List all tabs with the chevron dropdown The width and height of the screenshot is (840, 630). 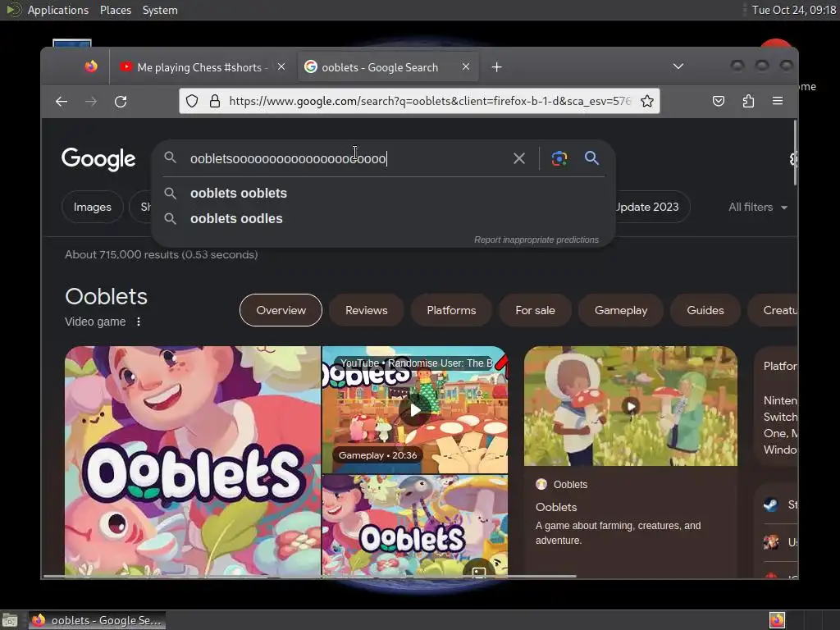click(x=678, y=66)
